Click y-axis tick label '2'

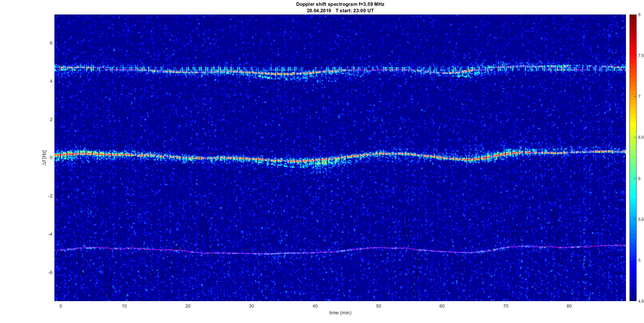point(51,119)
